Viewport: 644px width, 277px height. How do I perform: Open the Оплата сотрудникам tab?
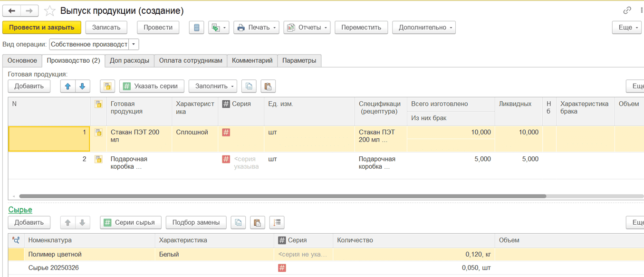(x=190, y=61)
